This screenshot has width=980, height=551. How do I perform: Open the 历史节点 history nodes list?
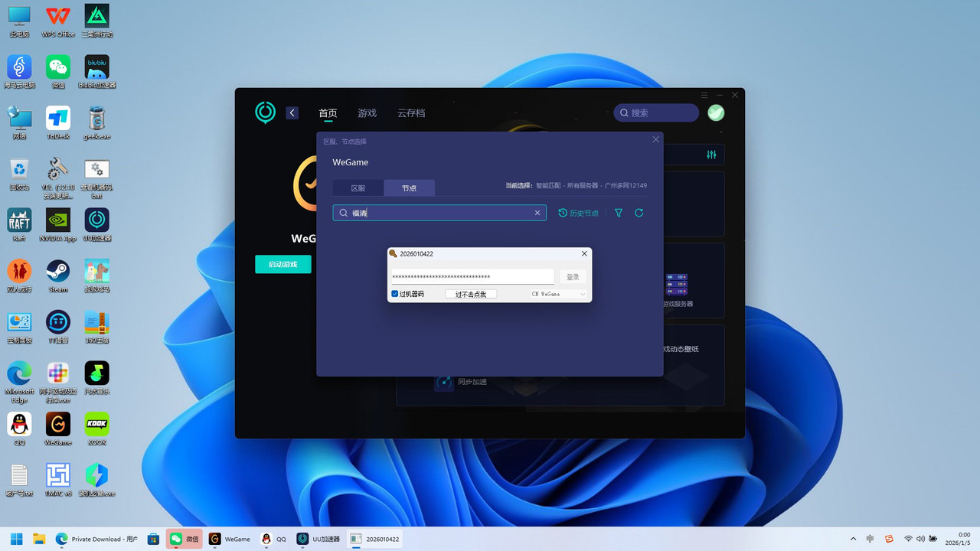(x=578, y=213)
